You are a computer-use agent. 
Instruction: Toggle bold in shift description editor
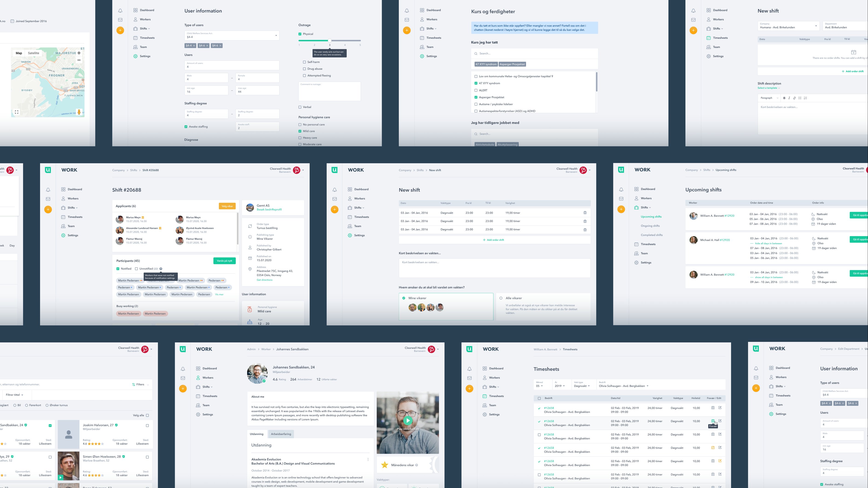tap(784, 98)
